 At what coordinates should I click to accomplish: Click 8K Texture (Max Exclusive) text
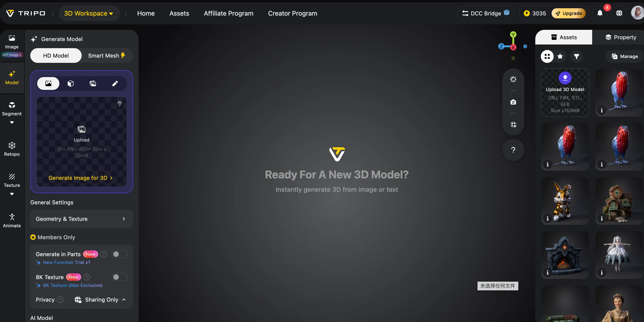coord(73,285)
